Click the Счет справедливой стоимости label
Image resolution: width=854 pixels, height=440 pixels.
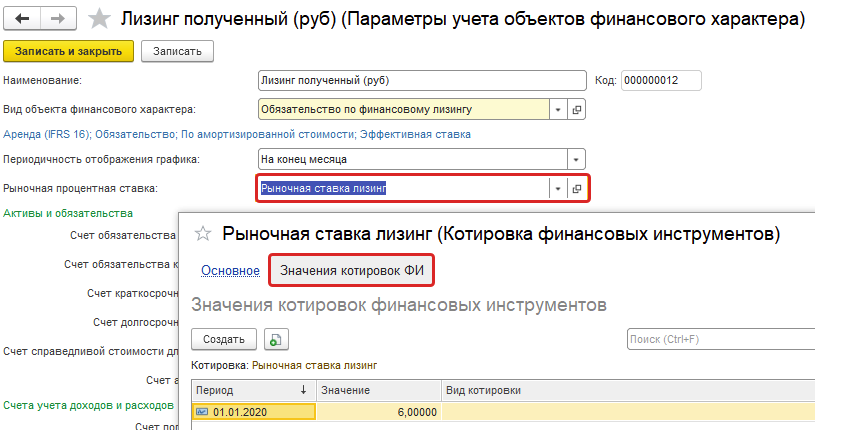[91, 351]
